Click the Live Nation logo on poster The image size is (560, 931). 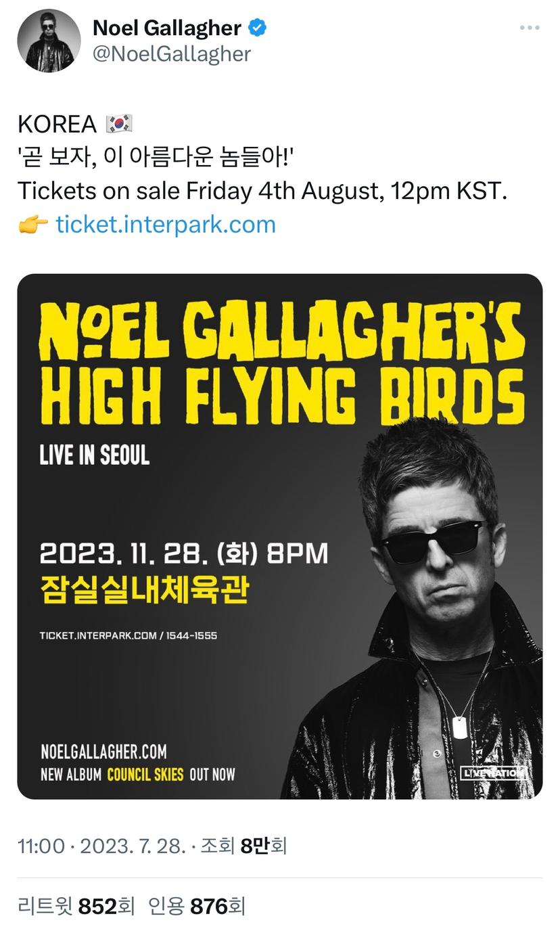click(x=493, y=773)
